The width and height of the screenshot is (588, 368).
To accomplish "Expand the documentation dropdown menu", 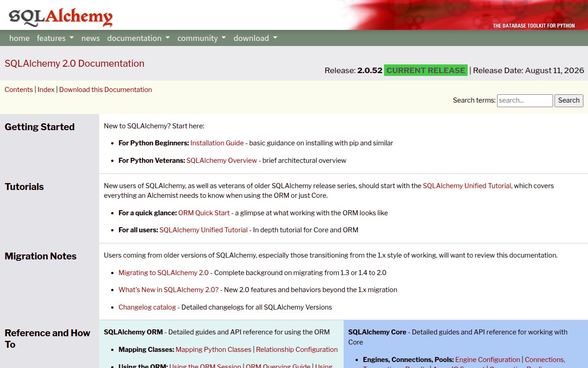I will [138, 38].
